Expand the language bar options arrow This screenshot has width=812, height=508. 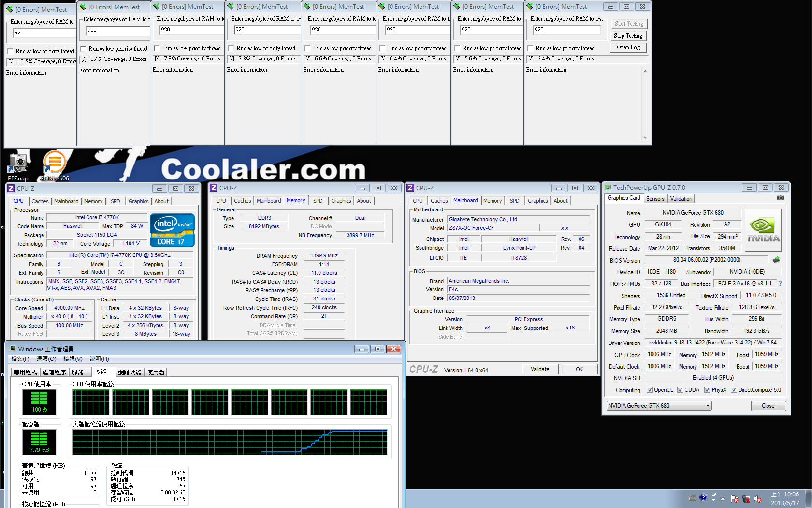[713, 500]
